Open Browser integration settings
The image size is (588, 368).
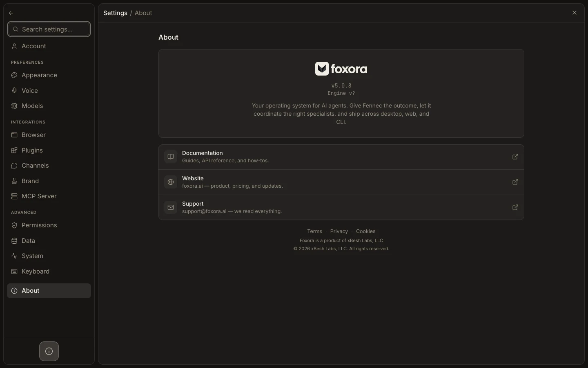49,135
